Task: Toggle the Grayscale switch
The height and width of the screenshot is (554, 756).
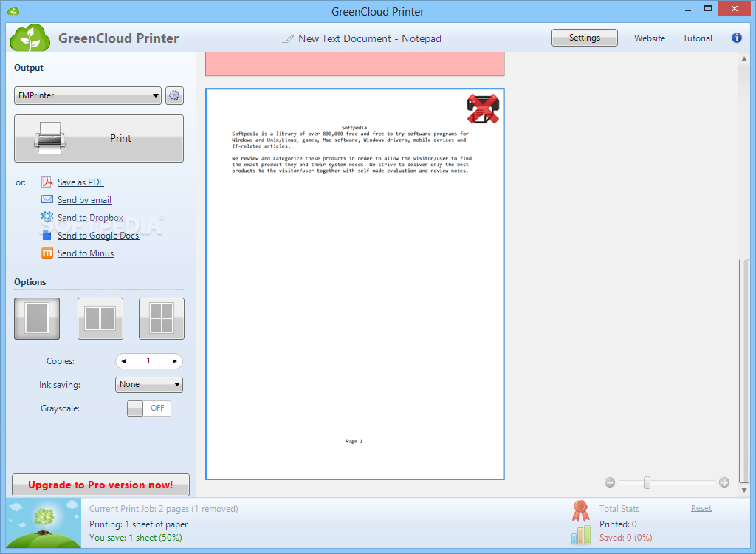Action: pyautogui.click(x=149, y=408)
